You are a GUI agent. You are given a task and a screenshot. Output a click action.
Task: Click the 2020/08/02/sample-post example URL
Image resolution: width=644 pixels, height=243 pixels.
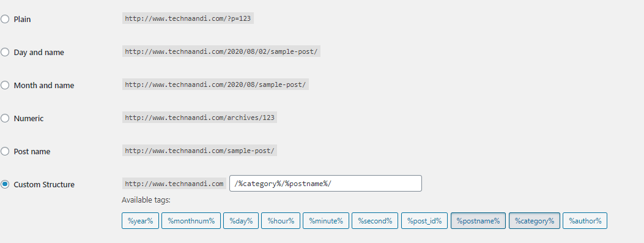221,52
